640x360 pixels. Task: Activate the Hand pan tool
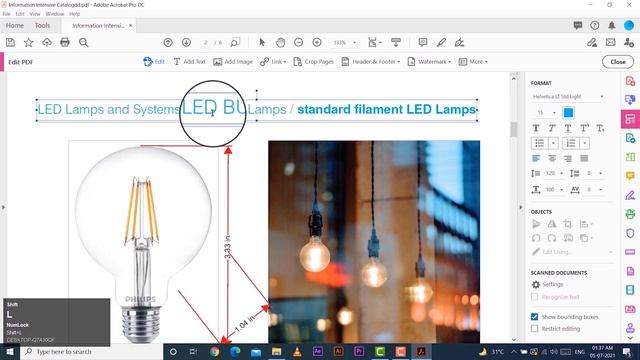pyautogui.click(x=280, y=42)
